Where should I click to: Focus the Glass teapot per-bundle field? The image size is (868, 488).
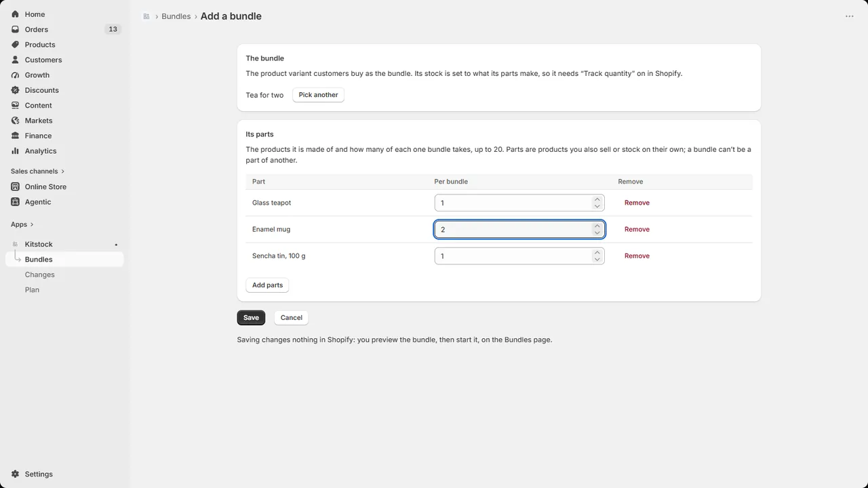click(x=519, y=203)
